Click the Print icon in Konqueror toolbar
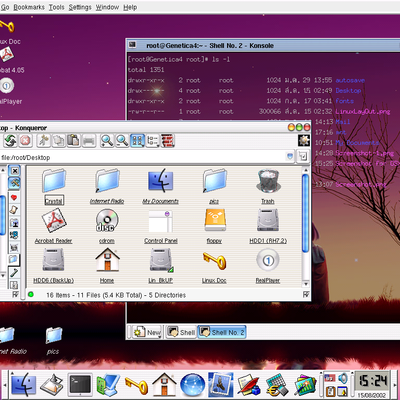Image resolution: width=400 pixels, height=400 pixels. [x=89, y=141]
